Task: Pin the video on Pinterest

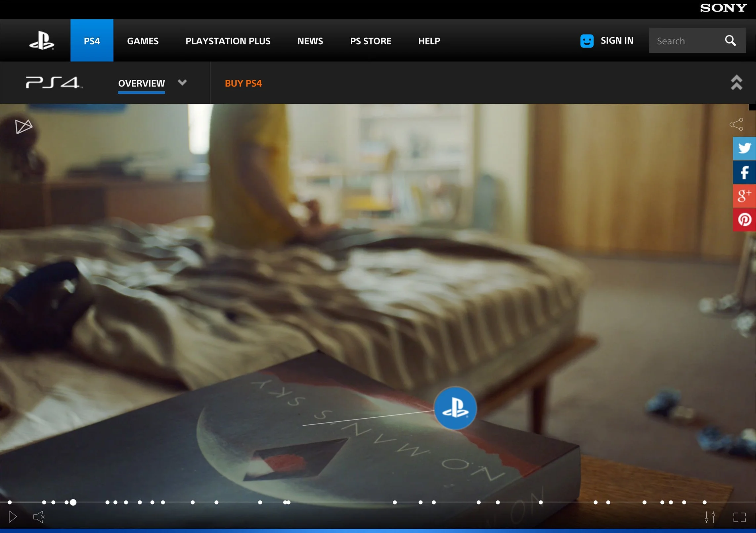Action: [744, 219]
